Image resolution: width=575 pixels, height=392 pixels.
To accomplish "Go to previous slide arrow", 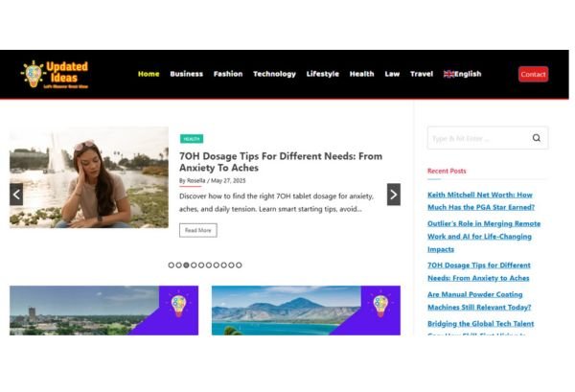I will (x=16, y=195).
